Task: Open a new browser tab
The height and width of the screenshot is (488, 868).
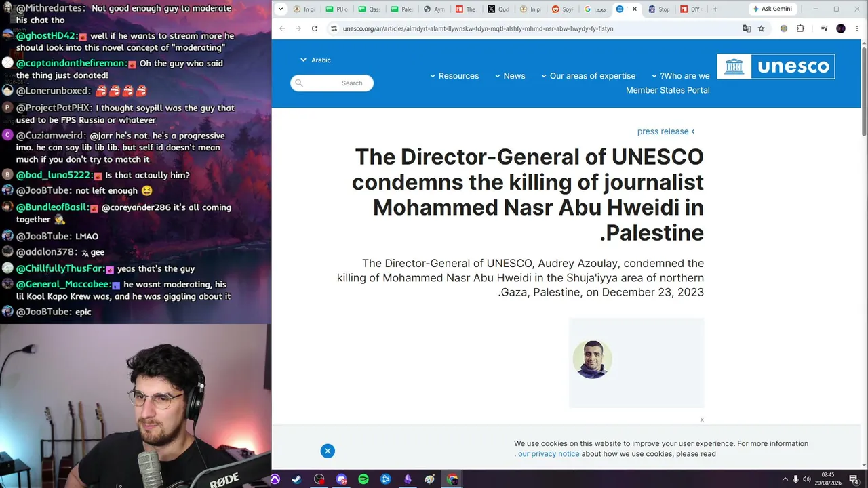Action: pyautogui.click(x=715, y=9)
